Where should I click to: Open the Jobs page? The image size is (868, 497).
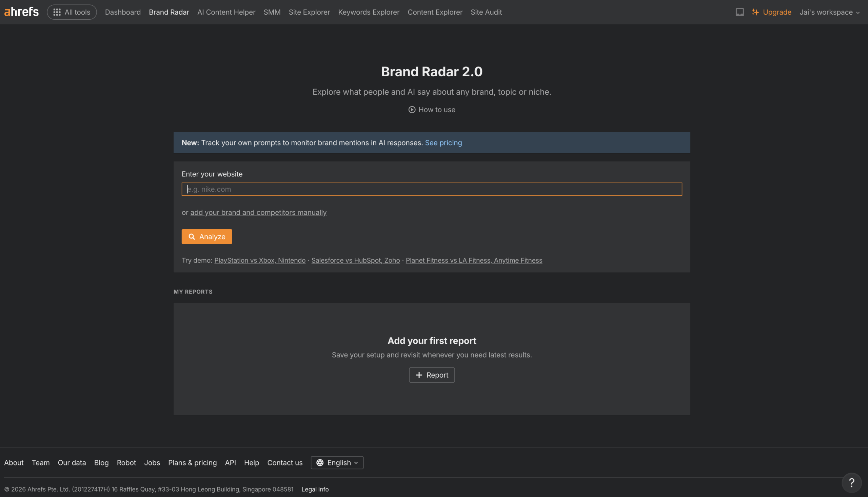(152, 462)
